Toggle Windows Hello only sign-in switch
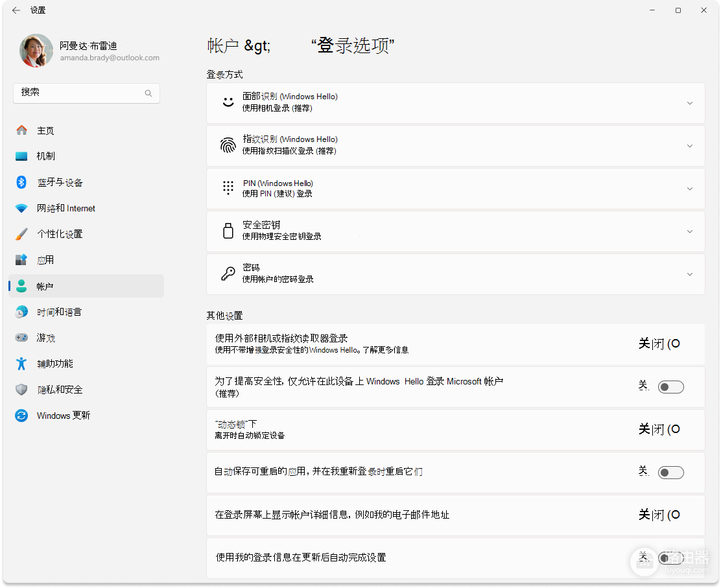This screenshot has height=588, width=721. coord(671,387)
